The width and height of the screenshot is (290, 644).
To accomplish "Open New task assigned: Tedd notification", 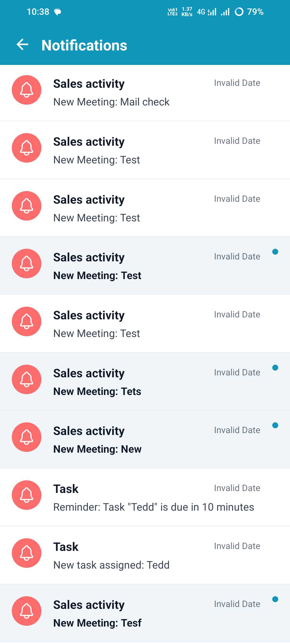I will pyautogui.click(x=111, y=565).
